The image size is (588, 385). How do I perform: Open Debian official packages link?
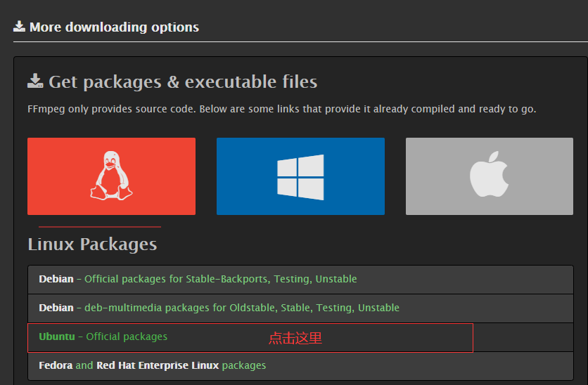300,280
